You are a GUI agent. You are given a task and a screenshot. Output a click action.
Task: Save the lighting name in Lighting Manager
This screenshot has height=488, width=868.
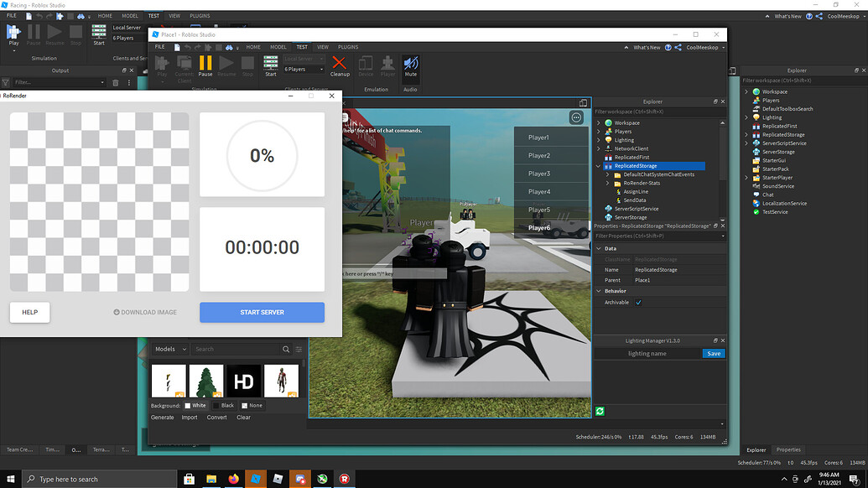tap(714, 353)
